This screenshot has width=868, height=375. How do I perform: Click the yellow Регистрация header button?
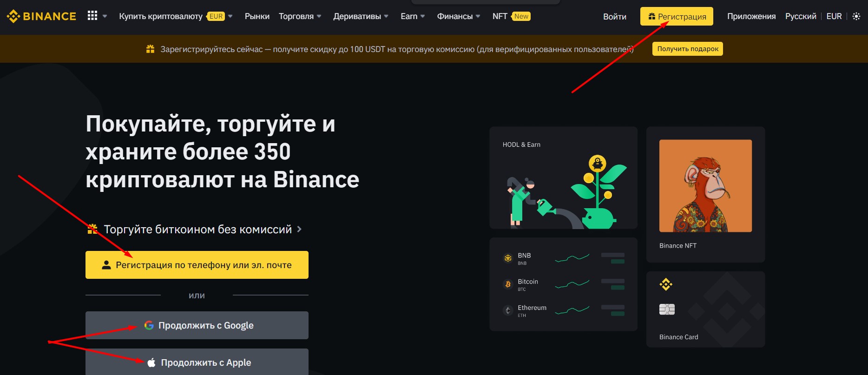point(677,16)
